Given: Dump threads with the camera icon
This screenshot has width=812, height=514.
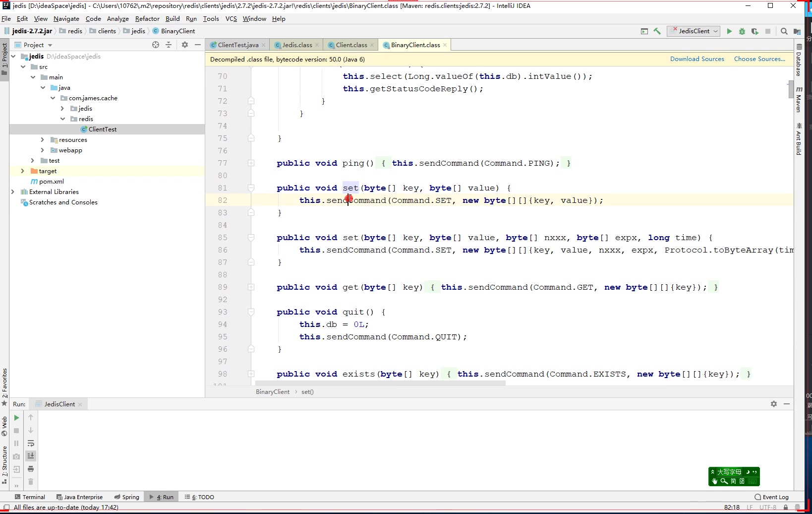Looking at the screenshot, I should 16,456.
